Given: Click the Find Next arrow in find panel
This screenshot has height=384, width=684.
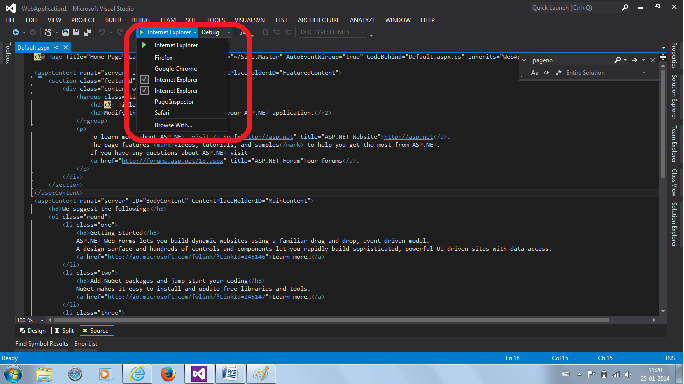Looking at the screenshot, I should tap(634, 60).
